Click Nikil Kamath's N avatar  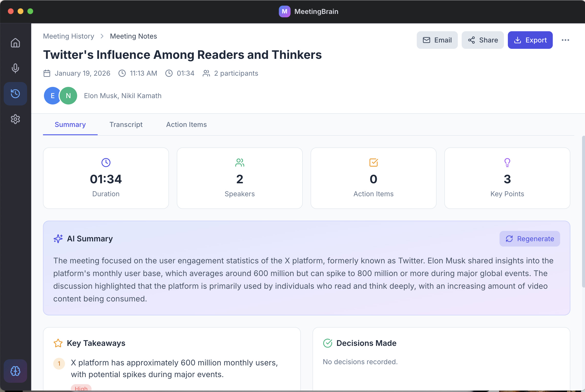68,96
